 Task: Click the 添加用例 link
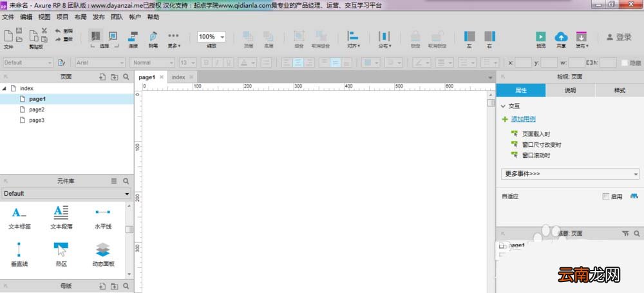click(x=523, y=119)
